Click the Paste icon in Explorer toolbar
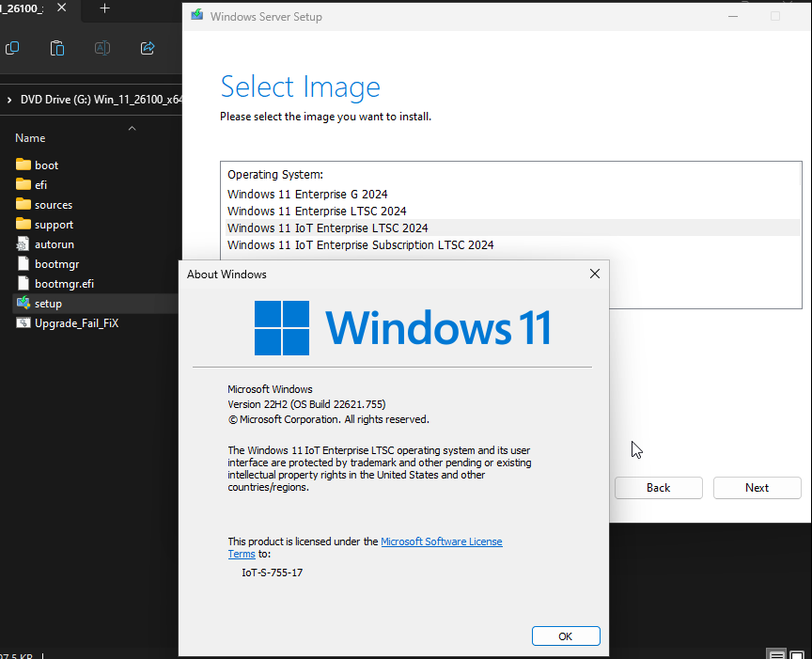812x659 pixels. click(57, 48)
